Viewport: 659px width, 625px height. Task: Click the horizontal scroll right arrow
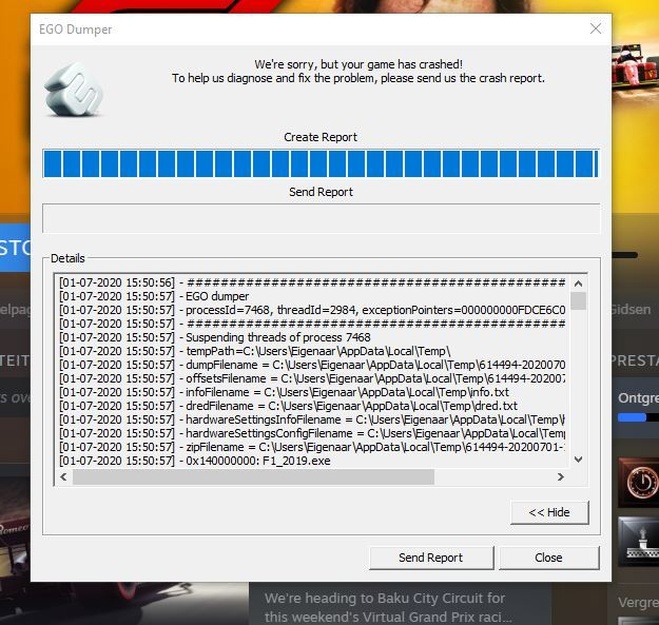pyautogui.click(x=561, y=477)
